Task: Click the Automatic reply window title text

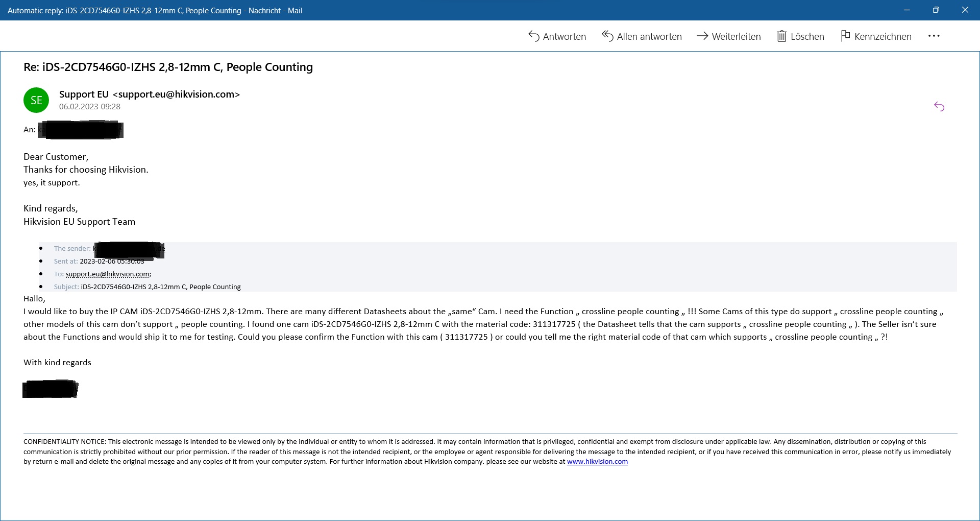Action: [x=155, y=10]
